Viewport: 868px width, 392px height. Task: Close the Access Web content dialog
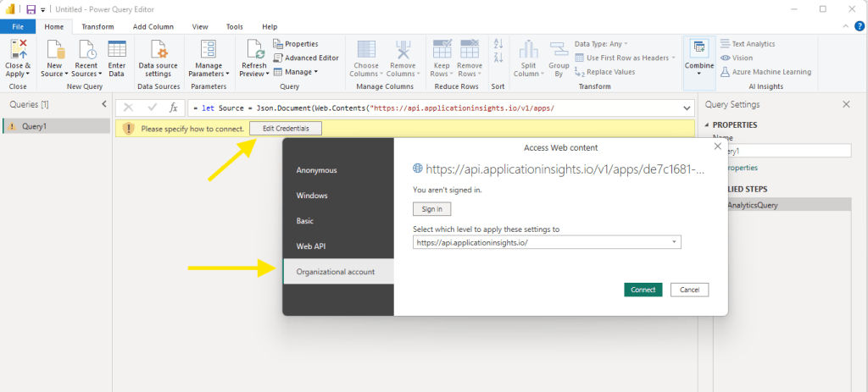[718, 146]
